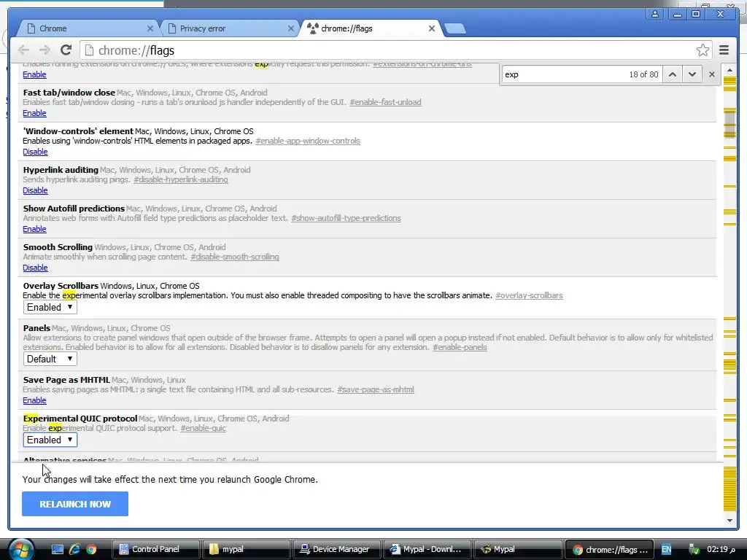The width and height of the screenshot is (747, 560).
Task: Disable Smooth Scrolling
Action: coord(35,268)
